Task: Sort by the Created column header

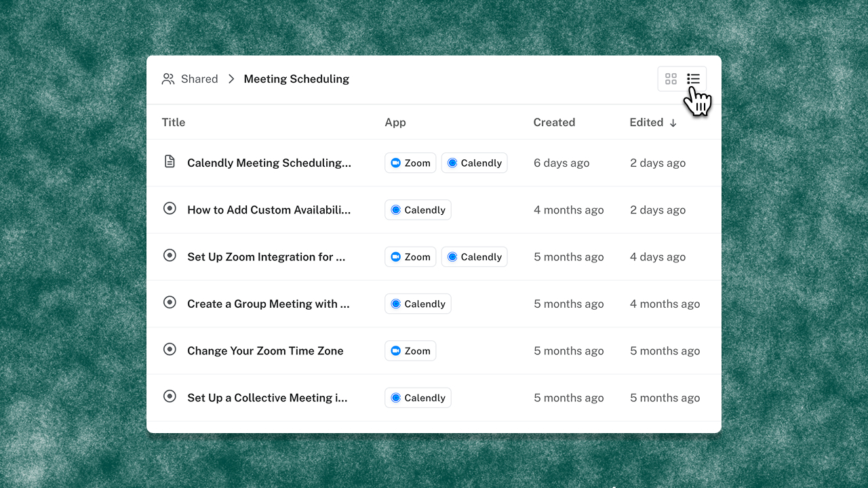Action: (x=554, y=123)
